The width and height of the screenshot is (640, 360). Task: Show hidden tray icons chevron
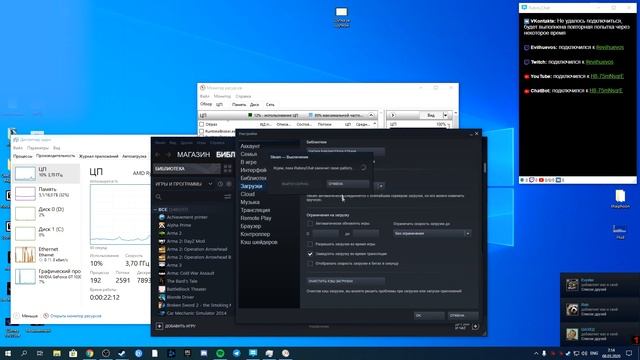536,353
